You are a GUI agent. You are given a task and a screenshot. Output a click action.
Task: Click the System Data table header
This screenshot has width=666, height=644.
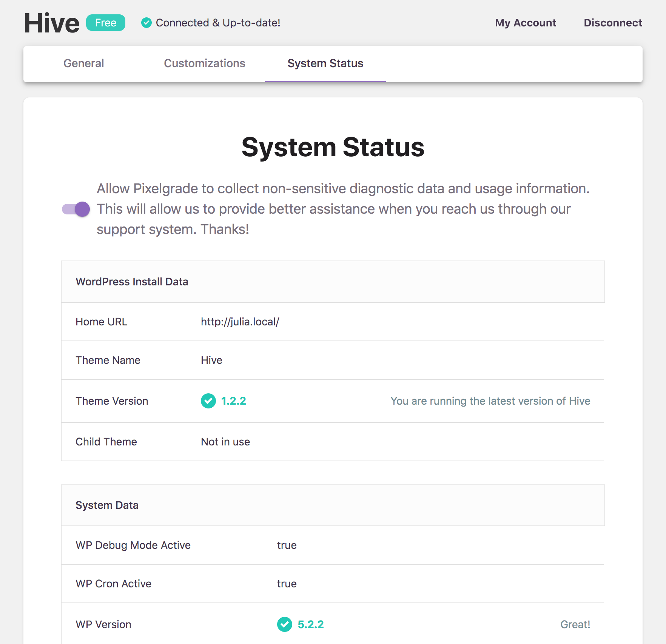(x=107, y=505)
